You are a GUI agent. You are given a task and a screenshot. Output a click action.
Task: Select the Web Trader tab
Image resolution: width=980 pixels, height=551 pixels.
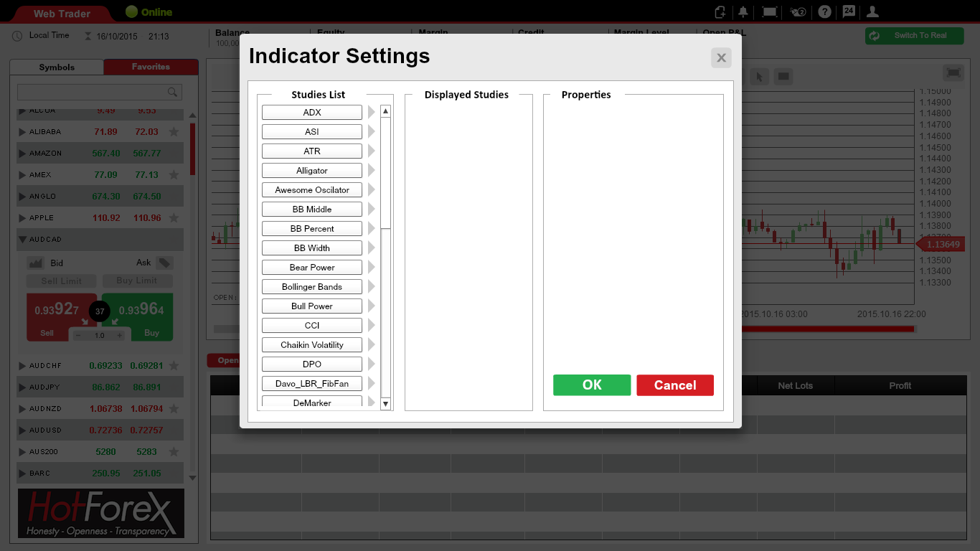click(62, 13)
